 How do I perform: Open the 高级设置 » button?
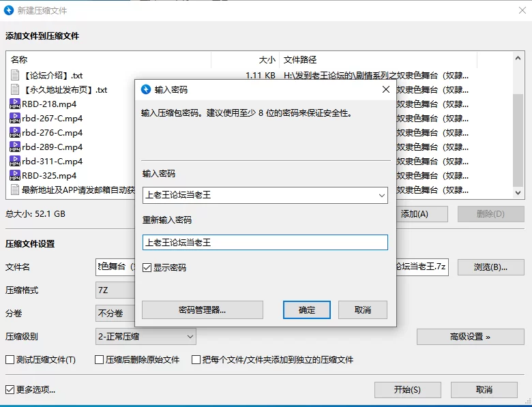point(470,337)
